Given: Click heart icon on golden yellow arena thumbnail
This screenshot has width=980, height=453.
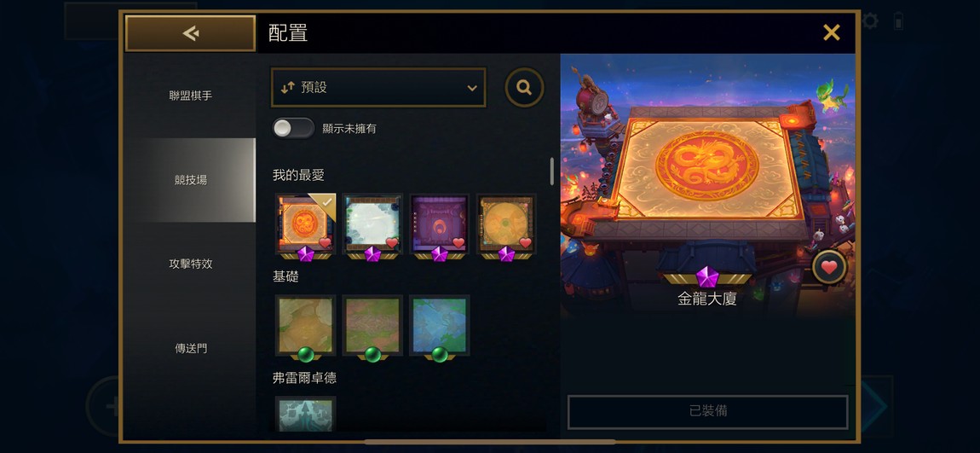Looking at the screenshot, I should [526, 243].
